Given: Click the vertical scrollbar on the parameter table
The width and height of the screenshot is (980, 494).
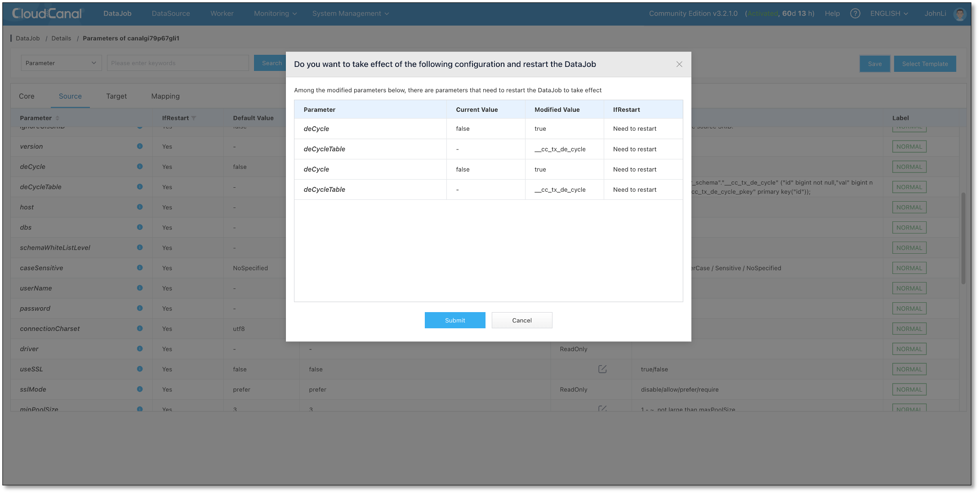Looking at the screenshot, I should click(x=963, y=238).
